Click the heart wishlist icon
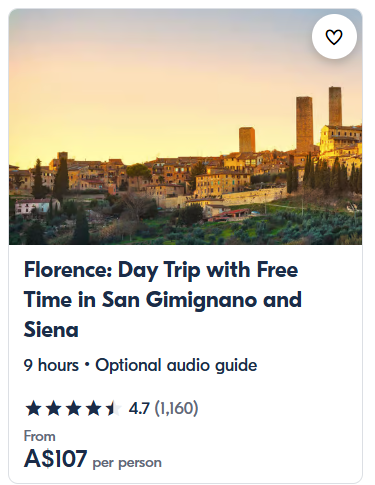The image size is (375, 485). [x=334, y=37]
